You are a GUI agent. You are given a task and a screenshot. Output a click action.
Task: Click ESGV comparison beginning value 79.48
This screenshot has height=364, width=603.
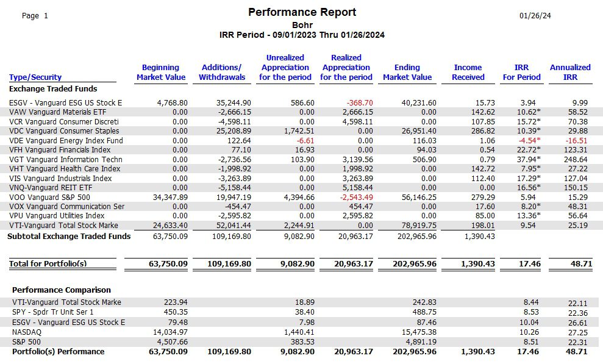pyautogui.click(x=177, y=322)
